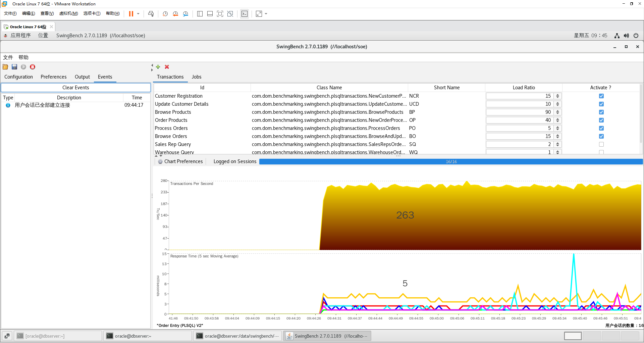The image size is (644, 343).
Task: Click the Order Products load ratio spinner arrows
Action: [558, 120]
